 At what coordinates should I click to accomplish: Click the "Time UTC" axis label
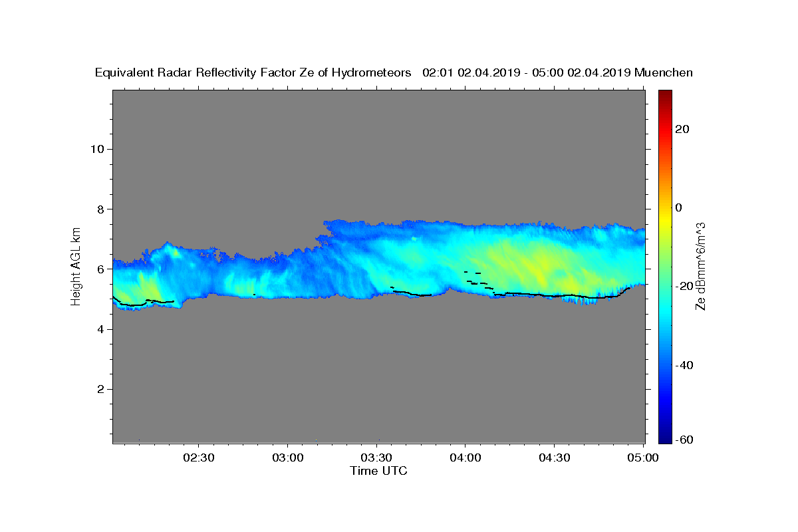(x=378, y=471)
